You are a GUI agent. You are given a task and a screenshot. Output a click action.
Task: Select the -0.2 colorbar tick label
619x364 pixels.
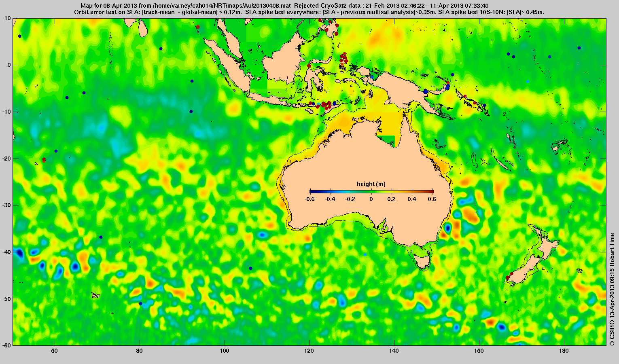(351, 199)
